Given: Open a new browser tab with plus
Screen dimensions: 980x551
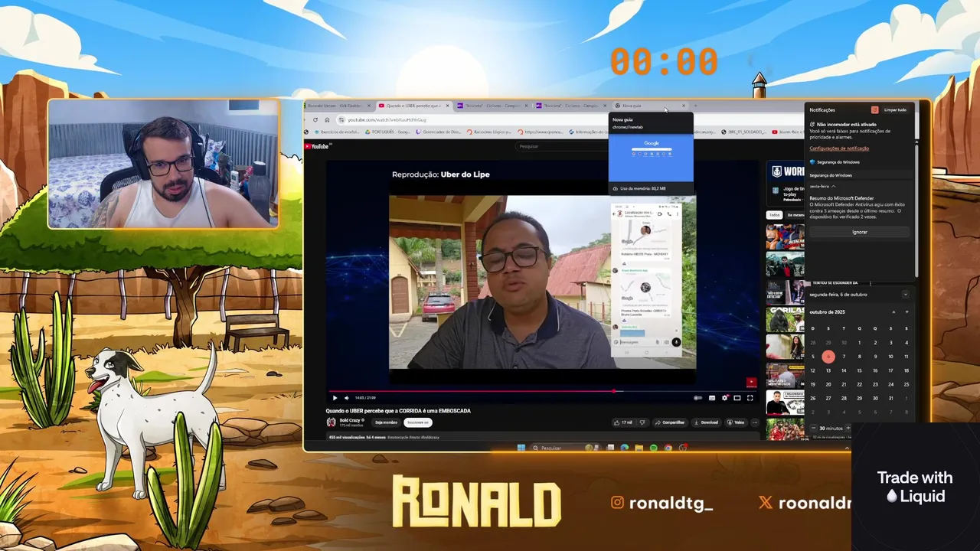Looking at the screenshot, I should point(695,106).
